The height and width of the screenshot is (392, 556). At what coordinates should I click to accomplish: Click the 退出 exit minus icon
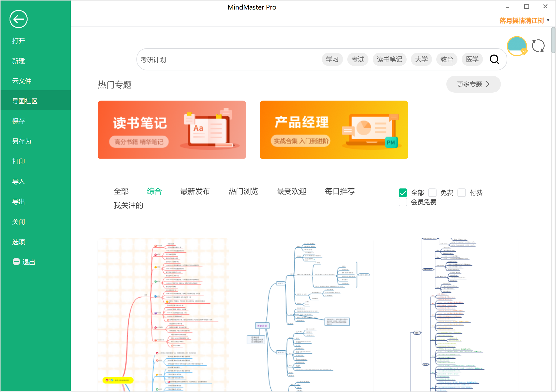(x=16, y=262)
